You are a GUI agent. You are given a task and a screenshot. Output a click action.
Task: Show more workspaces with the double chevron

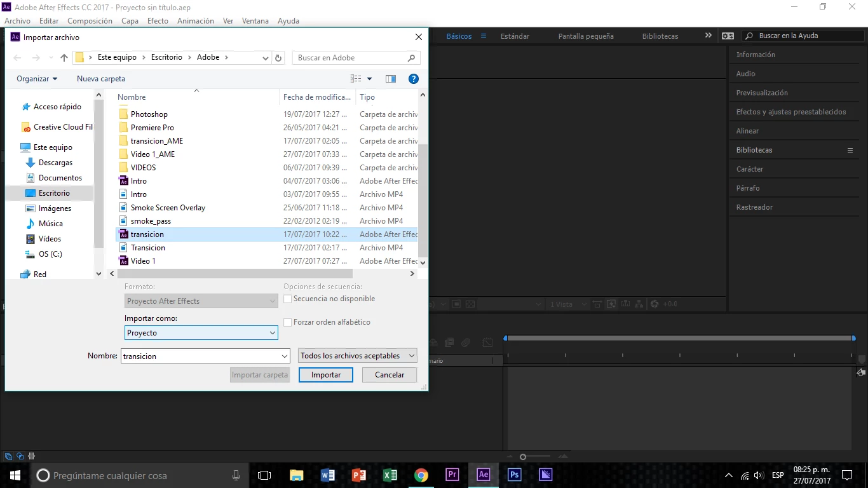coord(709,36)
